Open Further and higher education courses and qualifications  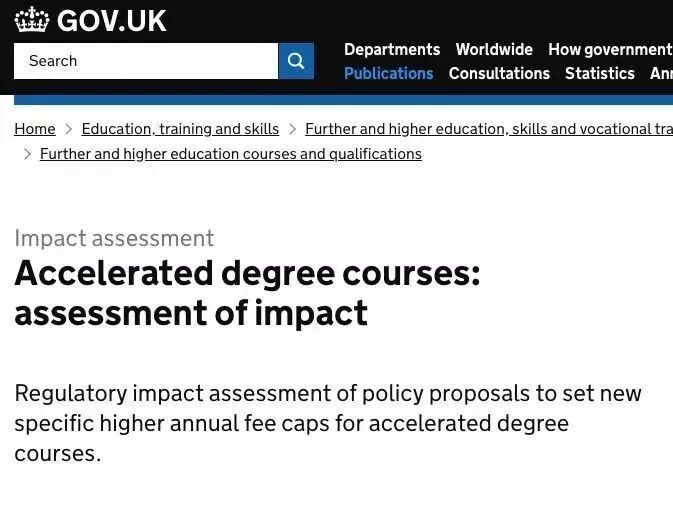coord(230,154)
